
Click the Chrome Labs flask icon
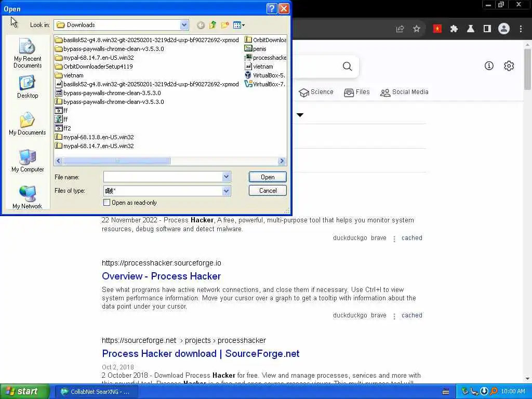pos(471,29)
